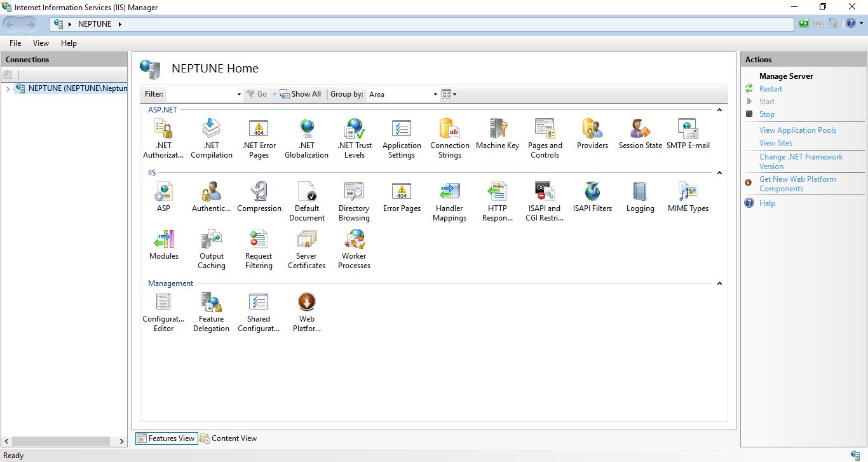Open ISAPI and CGI Restrictions
Image resolution: width=868 pixels, height=462 pixels.
pos(545,201)
